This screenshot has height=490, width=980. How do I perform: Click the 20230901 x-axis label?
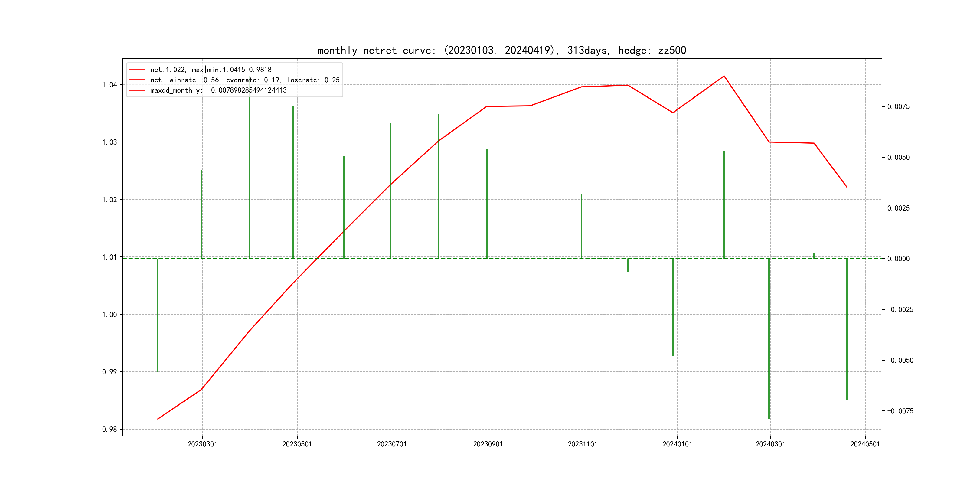[488, 444]
